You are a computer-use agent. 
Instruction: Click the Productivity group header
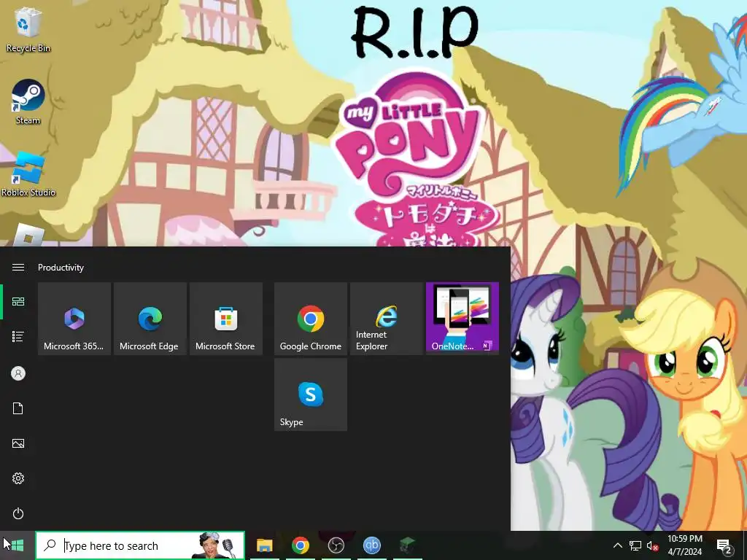point(61,268)
